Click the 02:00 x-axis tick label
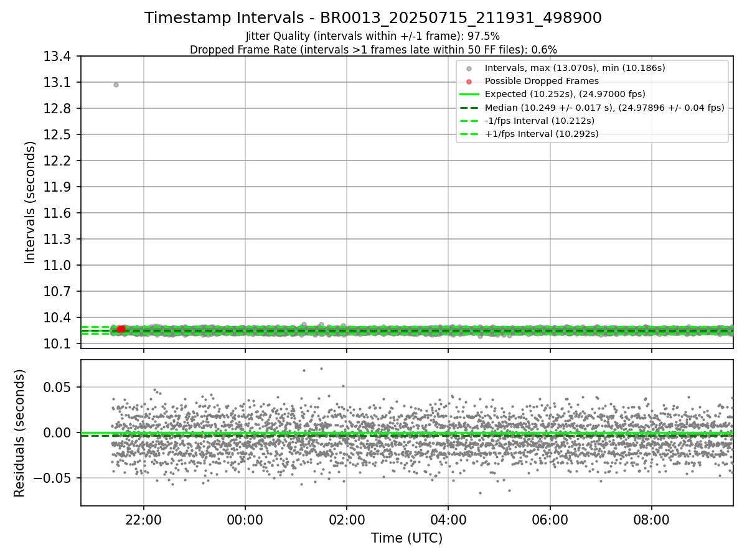Image resolution: width=747 pixels, height=560 pixels. click(x=347, y=520)
